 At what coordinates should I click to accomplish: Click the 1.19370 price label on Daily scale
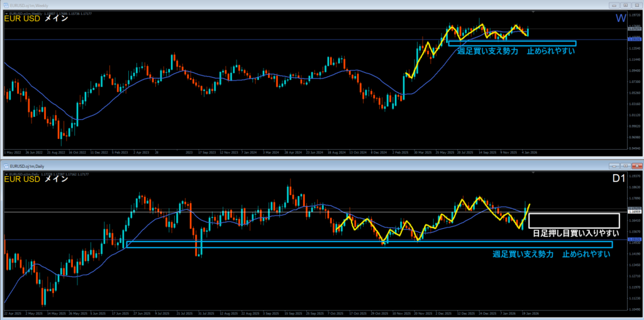tap(633, 176)
